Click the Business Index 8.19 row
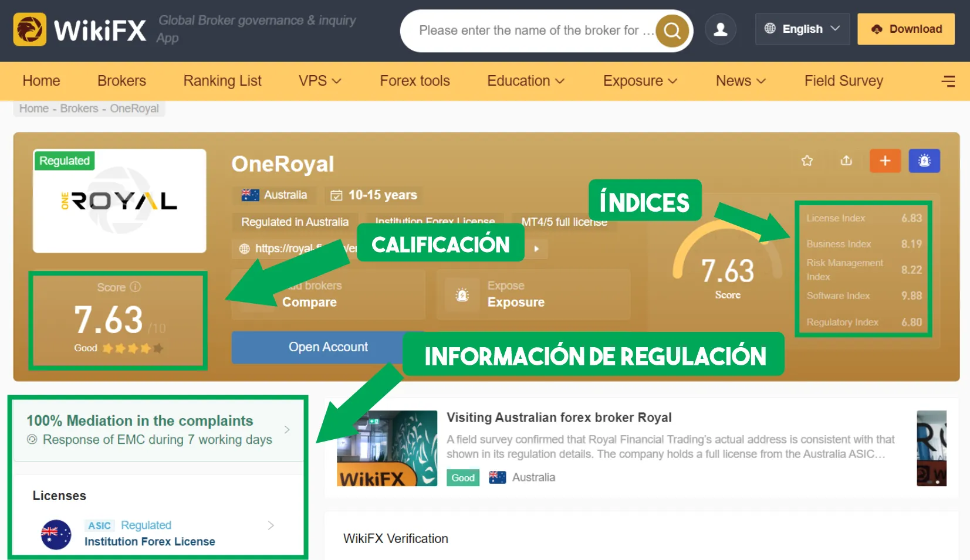 (864, 244)
